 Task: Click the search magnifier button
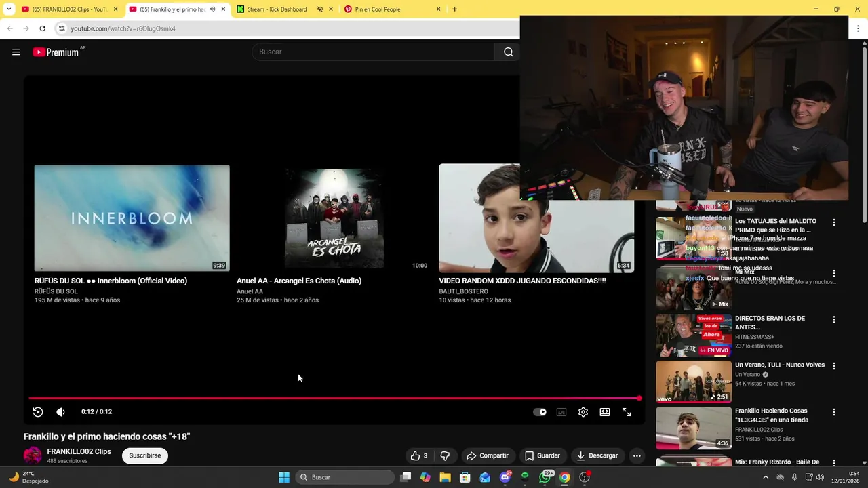[508, 52]
